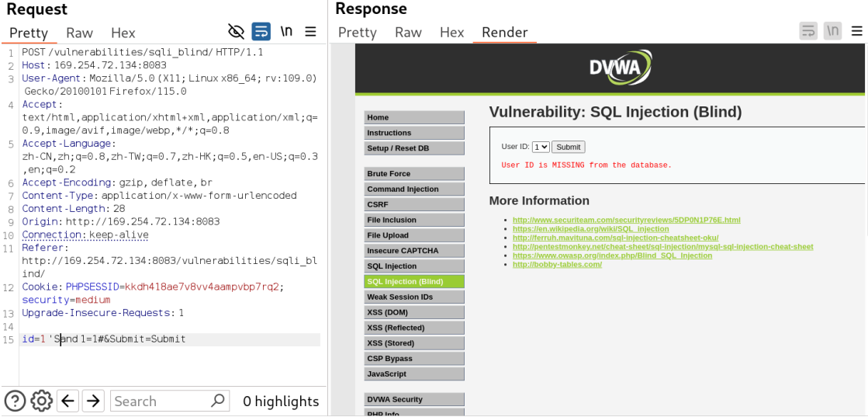Screen dimensions: 868x417
Task: Switch to the Response Hex tab
Action: coord(451,33)
